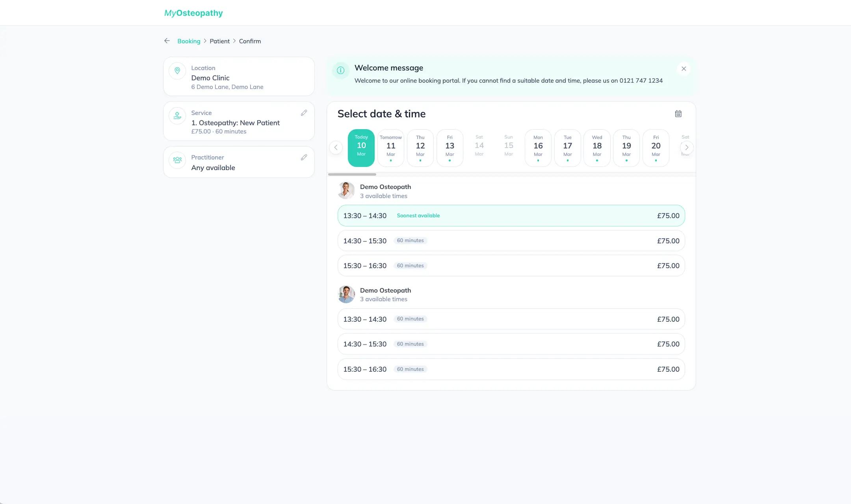Screen dimensions: 851x504
Task: Click the location pin icon beside Demo Clinic
Action: click(177, 71)
